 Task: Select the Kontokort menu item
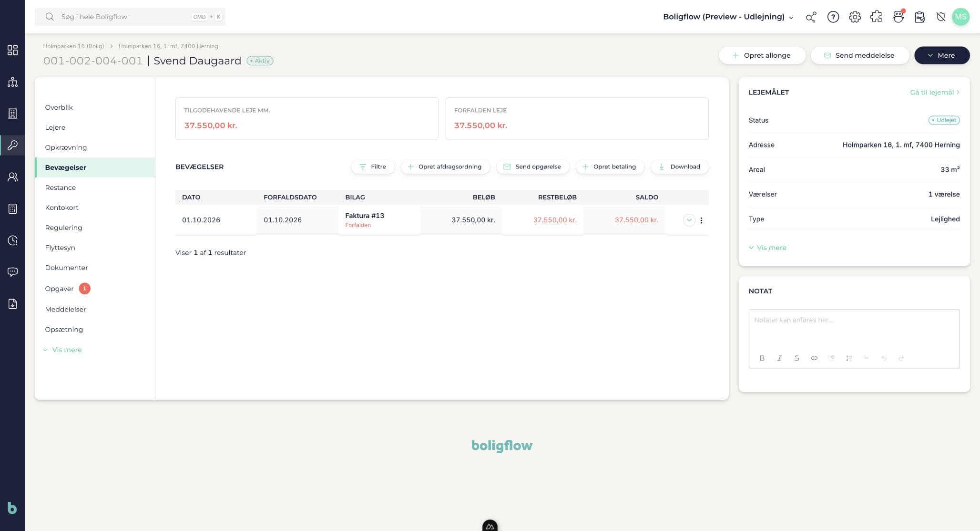click(95, 208)
